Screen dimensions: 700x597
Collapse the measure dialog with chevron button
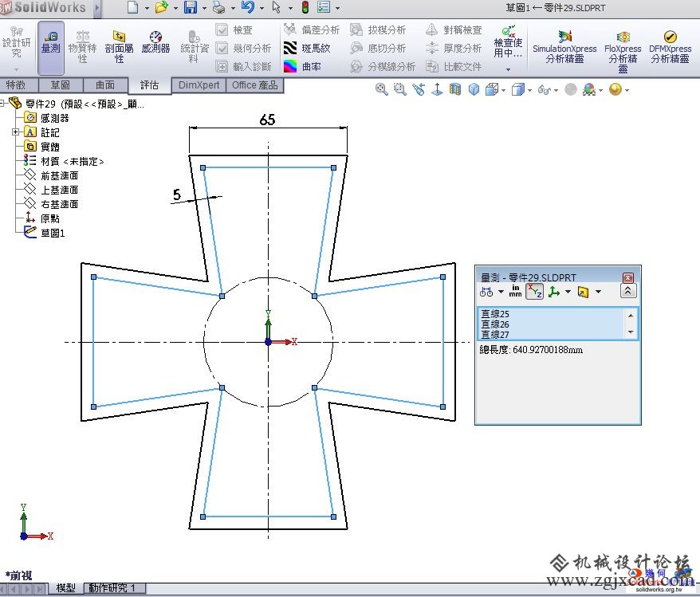click(627, 291)
